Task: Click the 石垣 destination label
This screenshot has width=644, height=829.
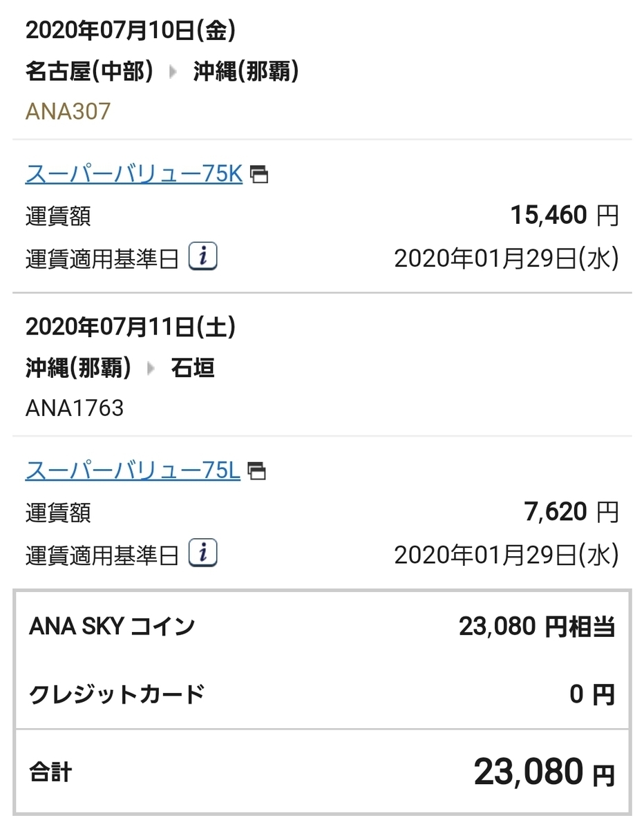Action: [192, 368]
